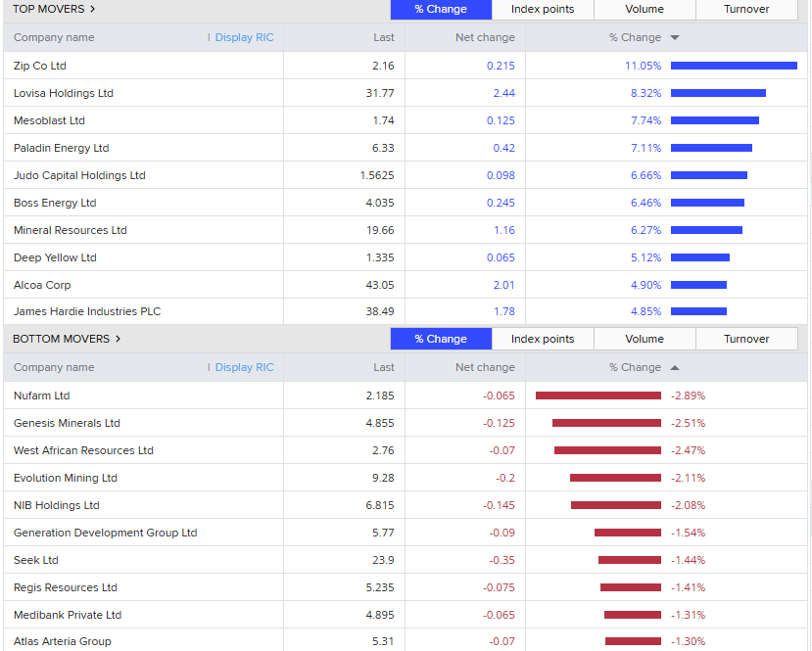The image size is (812, 651).
Task: Open West African Resources Ltd
Action: pyautogui.click(x=83, y=450)
